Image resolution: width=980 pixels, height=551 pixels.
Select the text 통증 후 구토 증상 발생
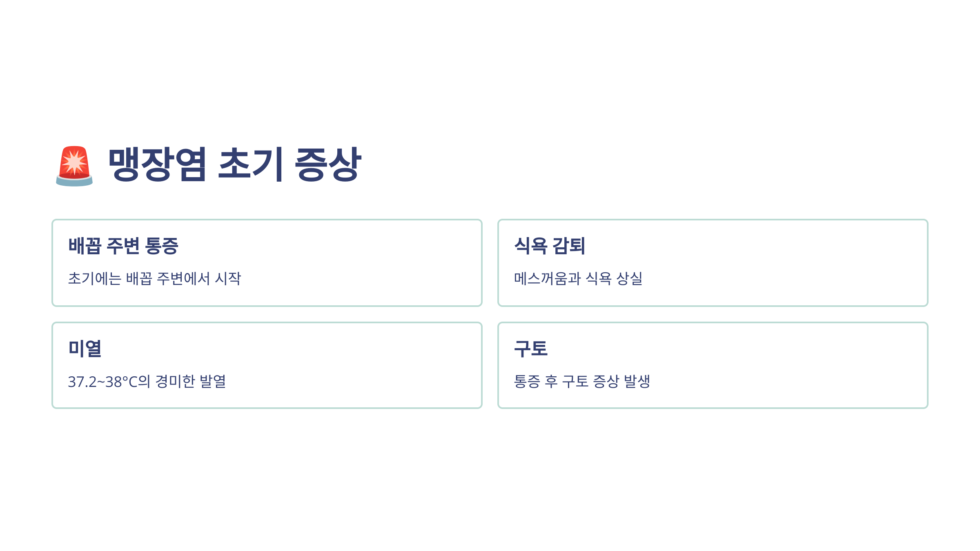tap(582, 382)
